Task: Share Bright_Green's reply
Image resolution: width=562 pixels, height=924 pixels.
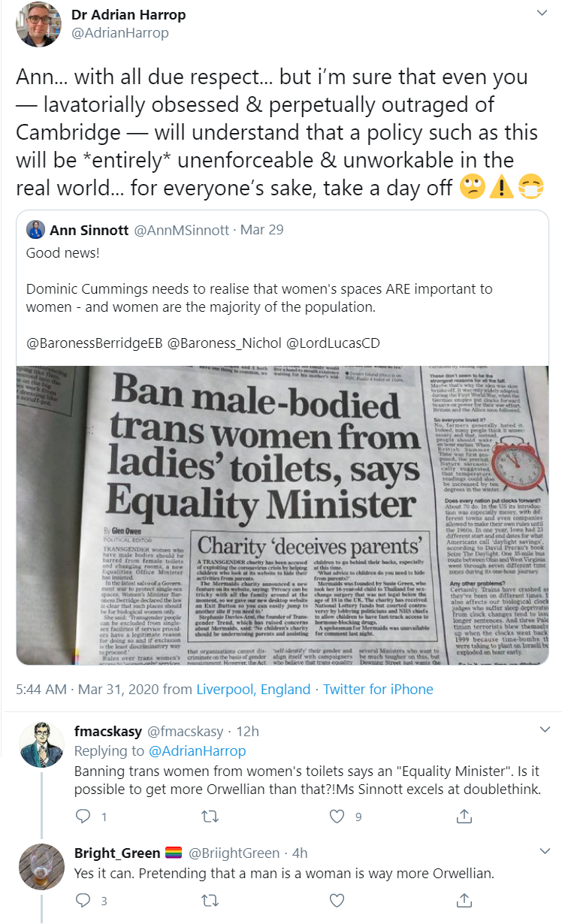Action: click(465, 900)
